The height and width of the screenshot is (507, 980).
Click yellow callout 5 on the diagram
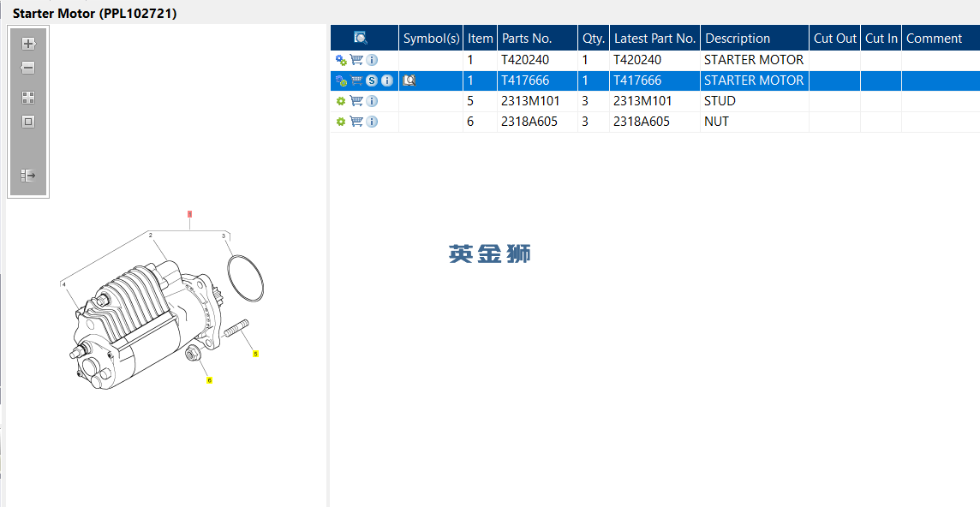tap(255, 354)
